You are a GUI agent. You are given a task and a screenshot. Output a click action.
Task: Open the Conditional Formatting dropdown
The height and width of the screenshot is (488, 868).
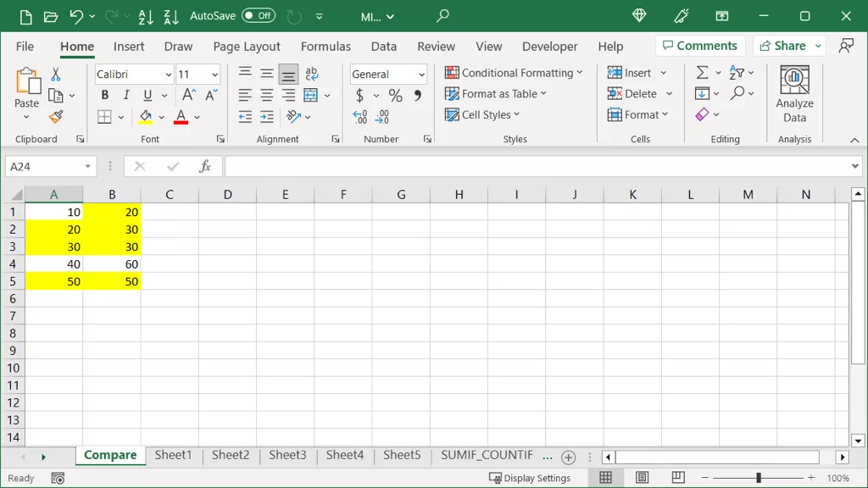515,73
